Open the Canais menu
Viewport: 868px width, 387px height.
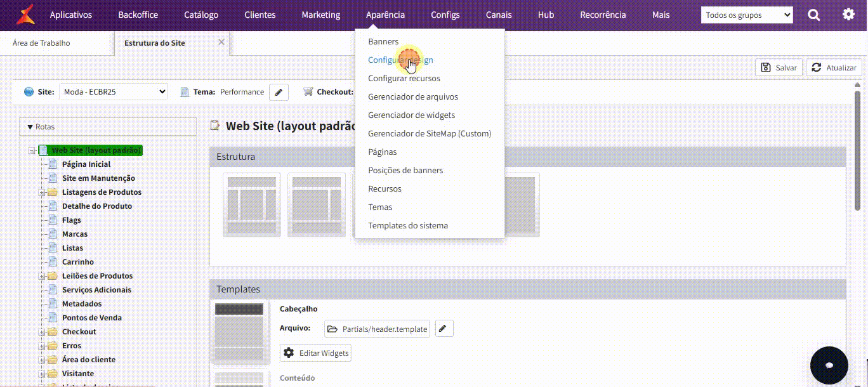pyautogui.click(x=499, y=15)
